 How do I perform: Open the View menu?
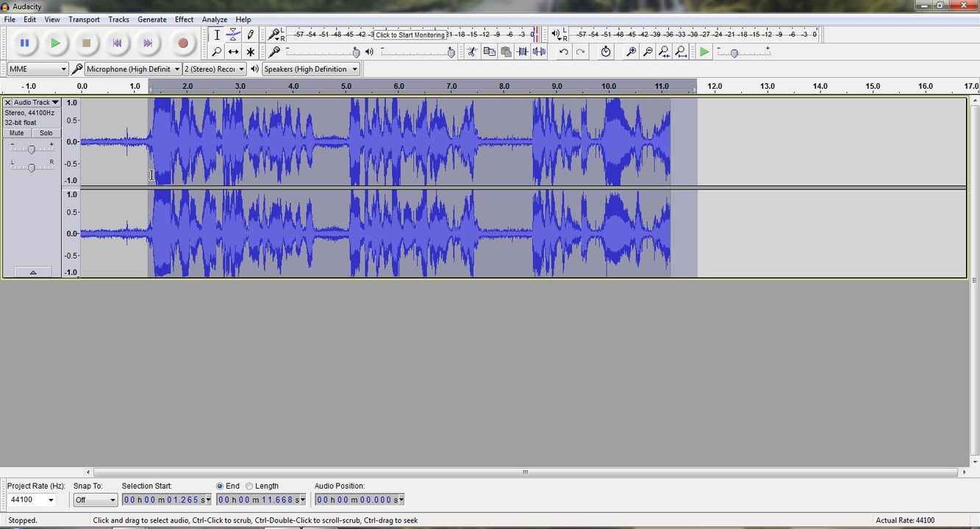(52, 19)
